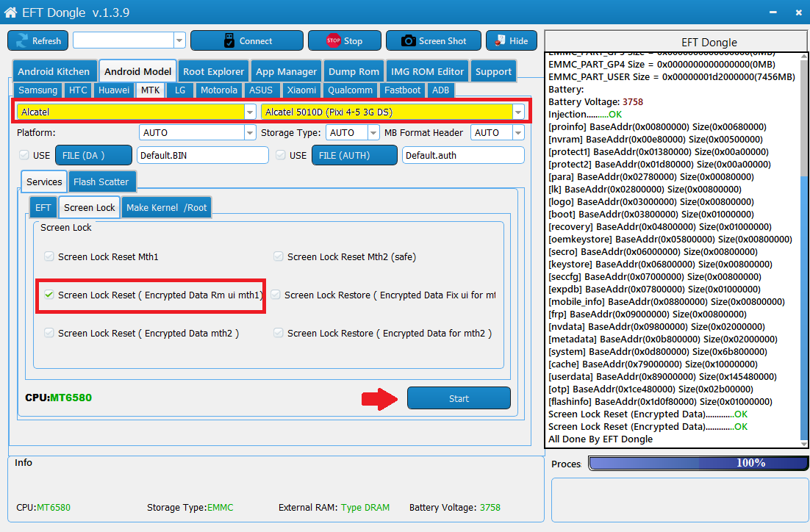
Task: Click CPU:MT6580 label beside Start
Action: point(58,398)
